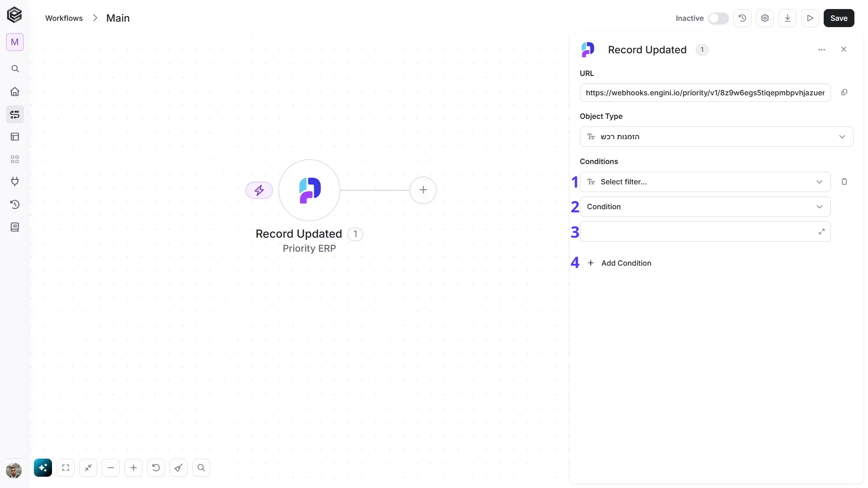
Task: Zoom out the canvas with minus
Action: click(111, 468)
